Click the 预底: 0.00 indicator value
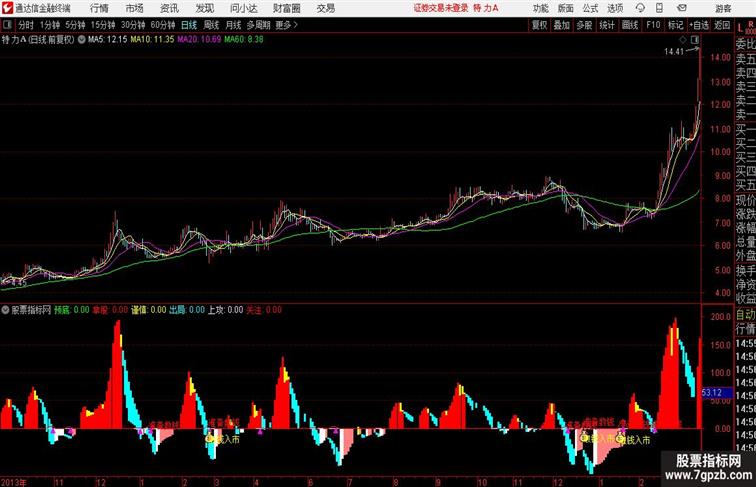 click(x=71, y=310)
